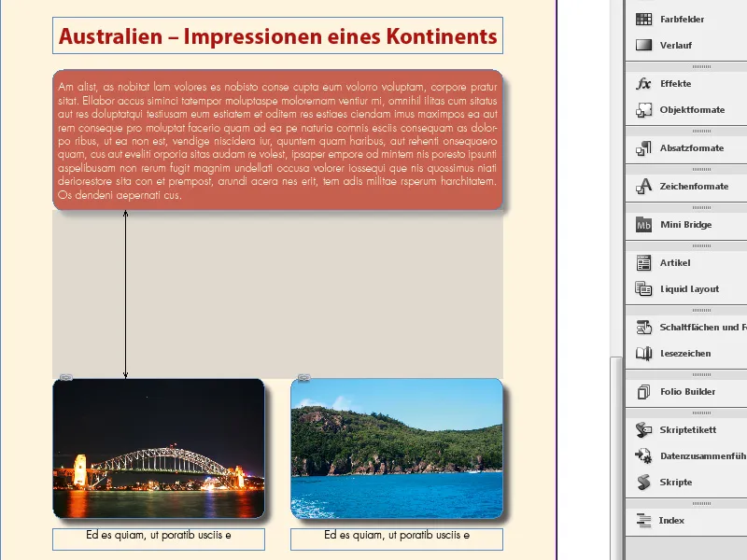The width and height of the screenshot is (747, 560).
Task: Click the 'Artikel' panel label
Action: pyautogui.click(x=675, y=263)
